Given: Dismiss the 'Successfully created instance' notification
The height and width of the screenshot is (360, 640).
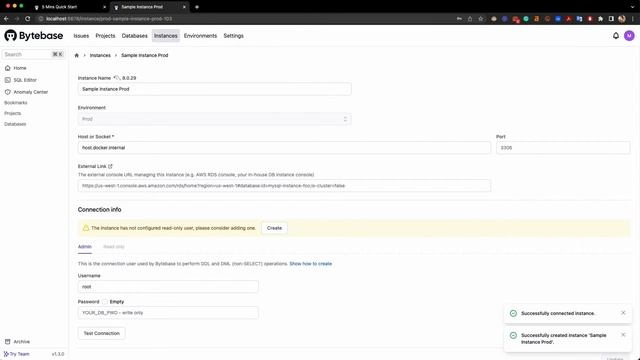Looking at the screenshot, I should pos(623,335).
